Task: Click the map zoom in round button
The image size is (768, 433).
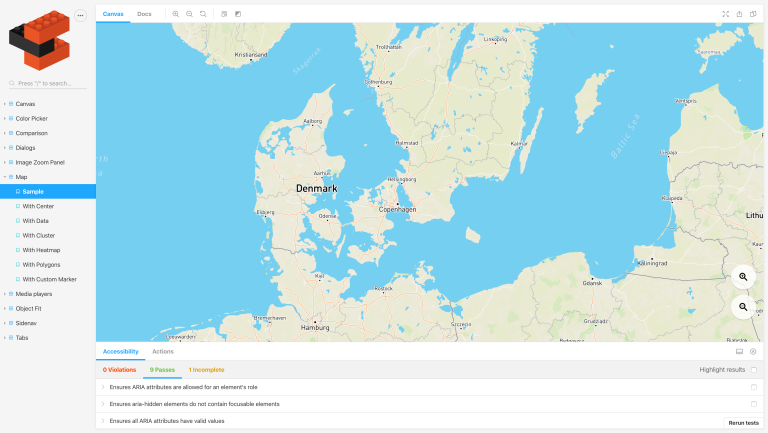Action: pyautogui.click(x=743, y=276)
